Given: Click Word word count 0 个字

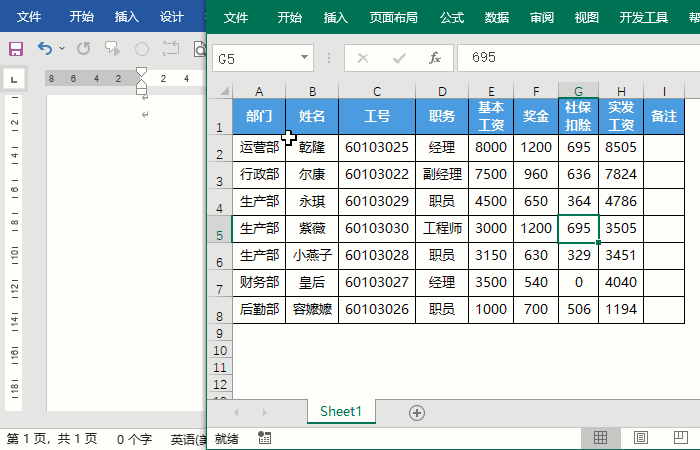Looking at the screenshot, I should [x=134, y=440].
